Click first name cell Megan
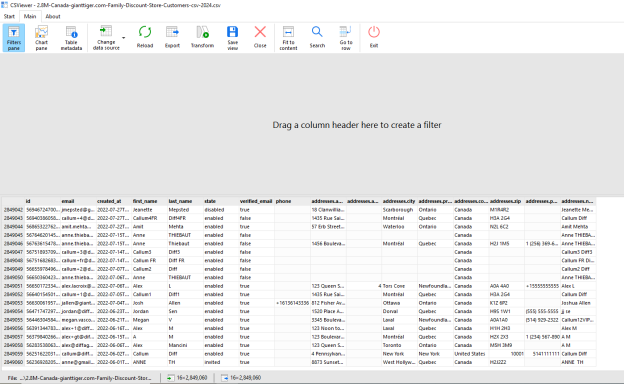Screen dimensions: 624x384 [x=150, y=320]
